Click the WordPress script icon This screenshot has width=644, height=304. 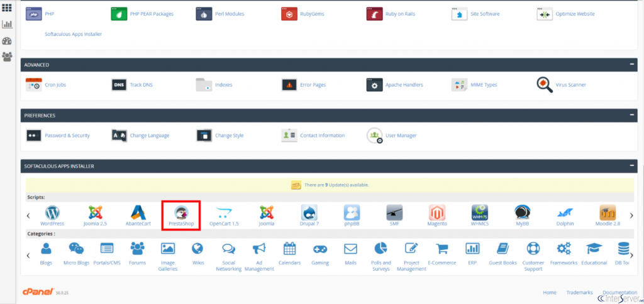tap(52, 212)
